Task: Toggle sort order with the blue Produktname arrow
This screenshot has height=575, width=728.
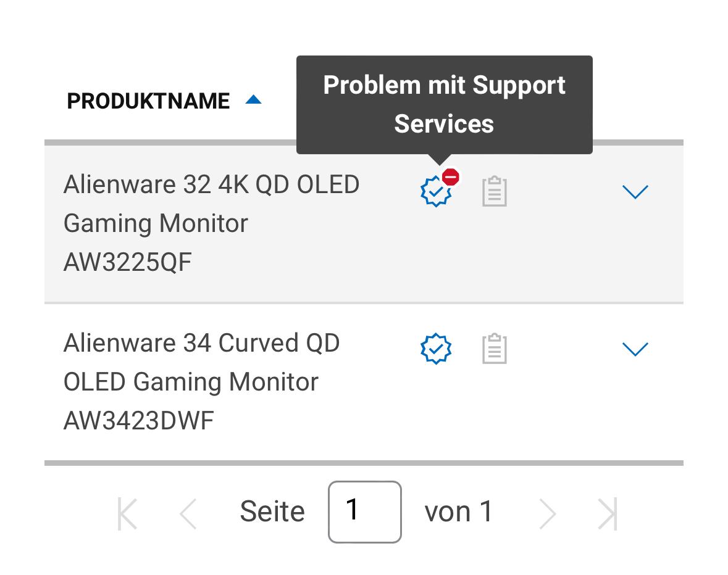Action: pos(254,99)
